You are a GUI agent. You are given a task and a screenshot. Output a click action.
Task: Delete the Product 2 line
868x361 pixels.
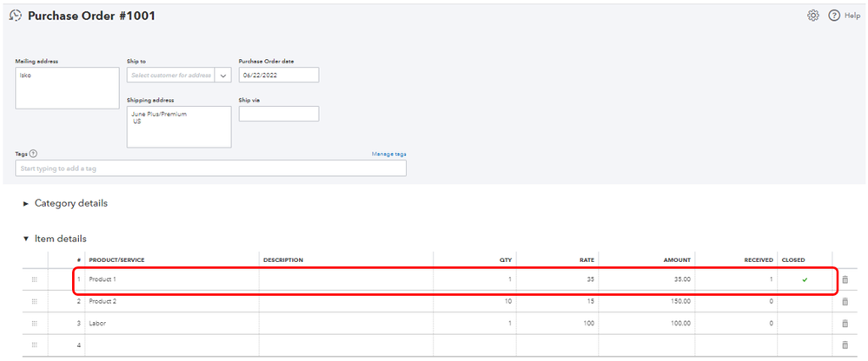[x=845, y=301]
